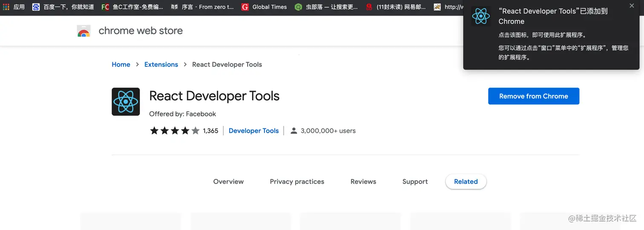Close the extension added notification
The width and height of the screenshot is (644, 230).
[x=632, y=6]
